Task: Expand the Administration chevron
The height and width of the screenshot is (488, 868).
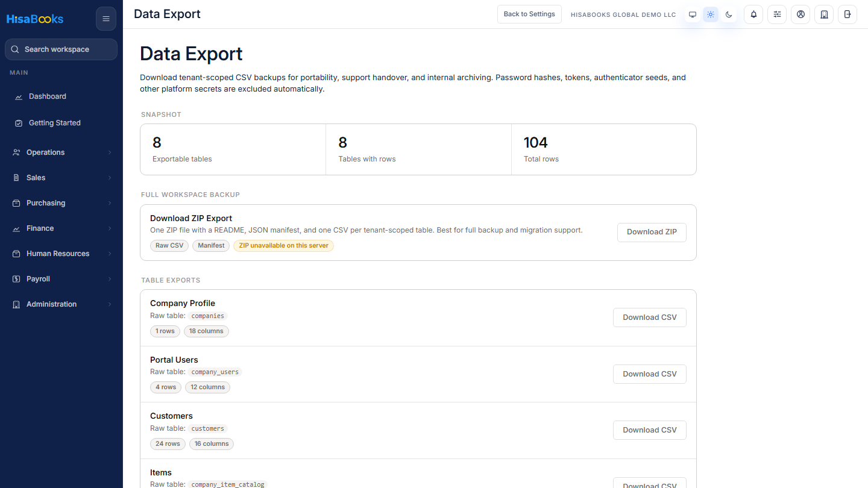Action: 110,304
